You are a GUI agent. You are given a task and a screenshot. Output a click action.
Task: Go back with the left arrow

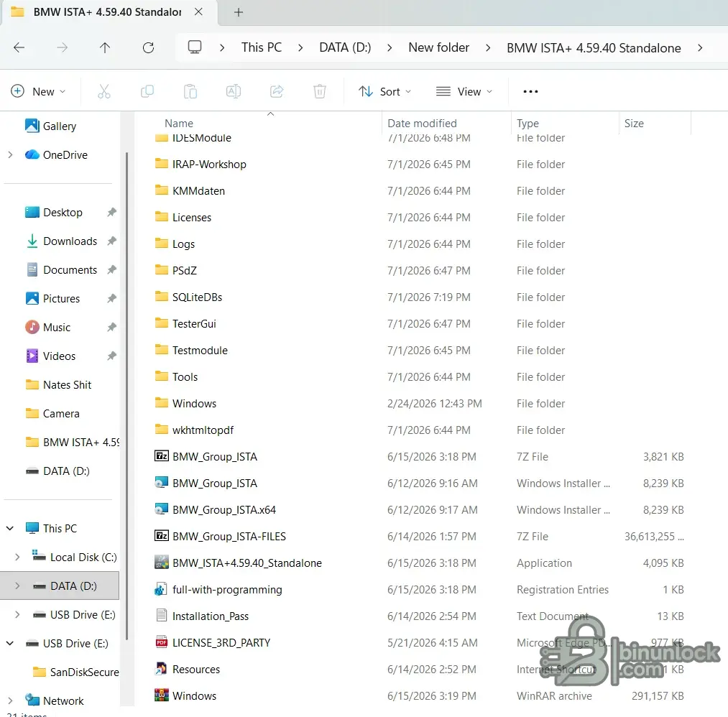[x=19, y=47]
